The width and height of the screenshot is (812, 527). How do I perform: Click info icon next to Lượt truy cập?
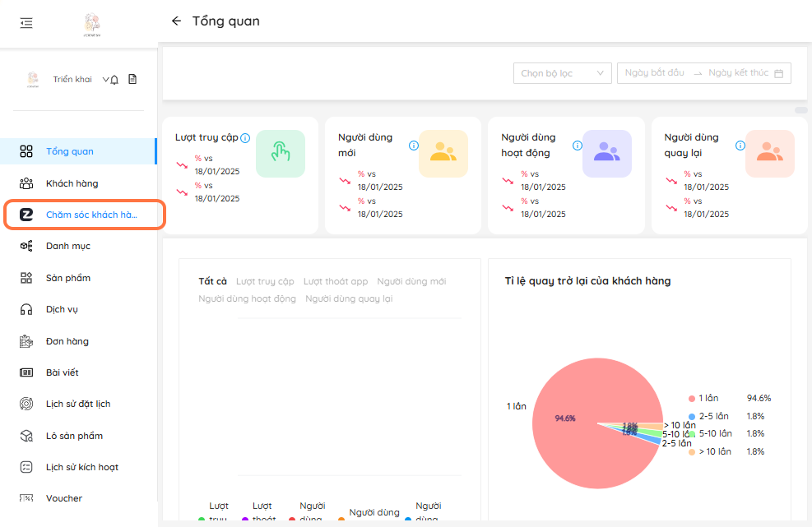pyautogui.click(x=245, y=138)
